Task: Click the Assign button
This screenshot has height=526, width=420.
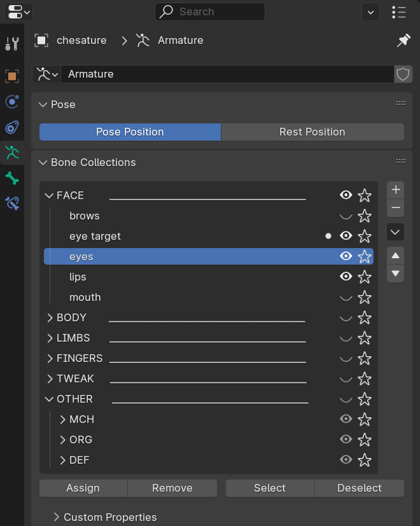Action: point(83,488)
